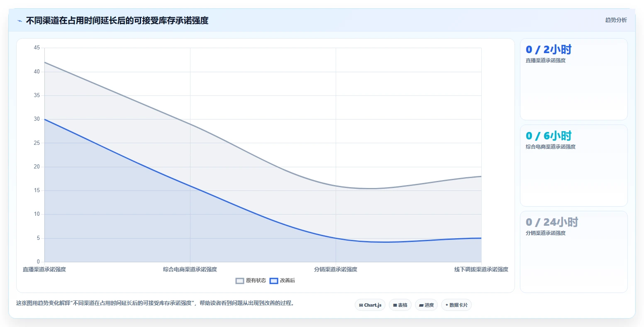Click the 直播渠道承诺强度 x-axis label

click(x=44, y=269)
